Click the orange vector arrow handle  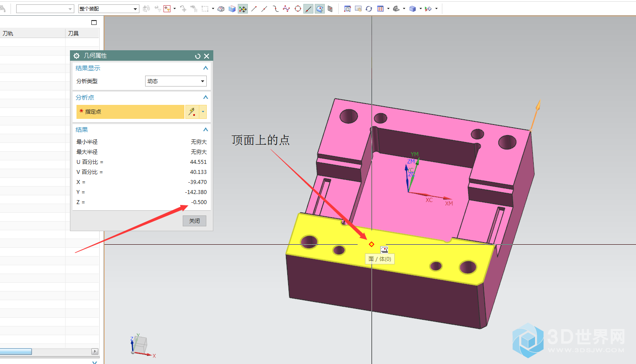538,106
